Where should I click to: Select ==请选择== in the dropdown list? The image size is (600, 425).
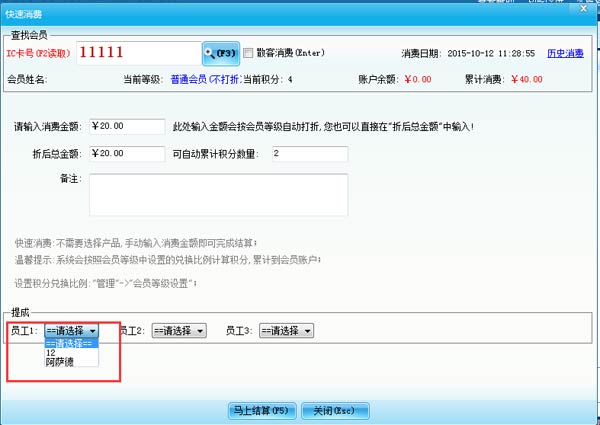coord(72,343)
